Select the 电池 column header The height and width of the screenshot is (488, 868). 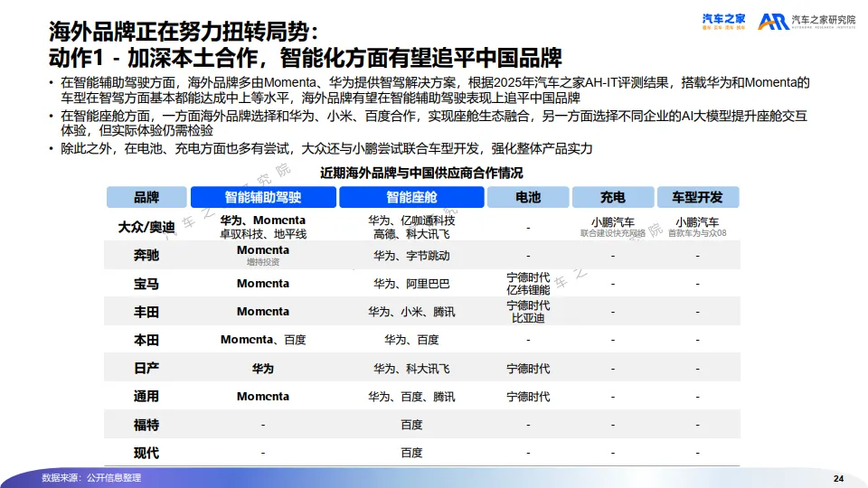tap(528, 198)
